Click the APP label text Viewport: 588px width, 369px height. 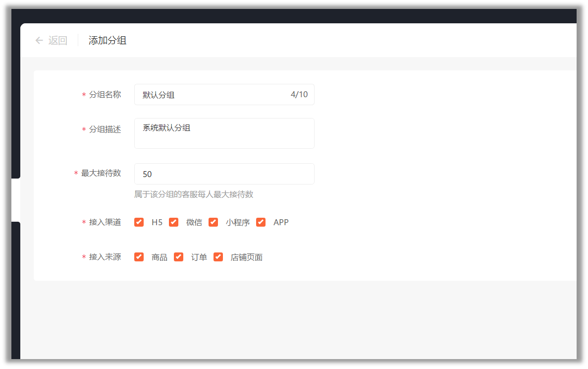(x=281, y=222)
